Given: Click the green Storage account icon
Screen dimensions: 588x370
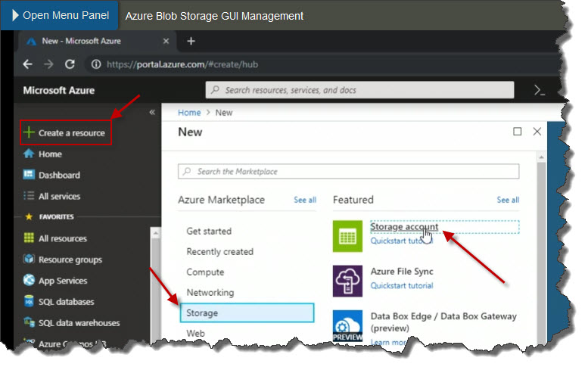Looking at the screenshot, I should (347, 236).
